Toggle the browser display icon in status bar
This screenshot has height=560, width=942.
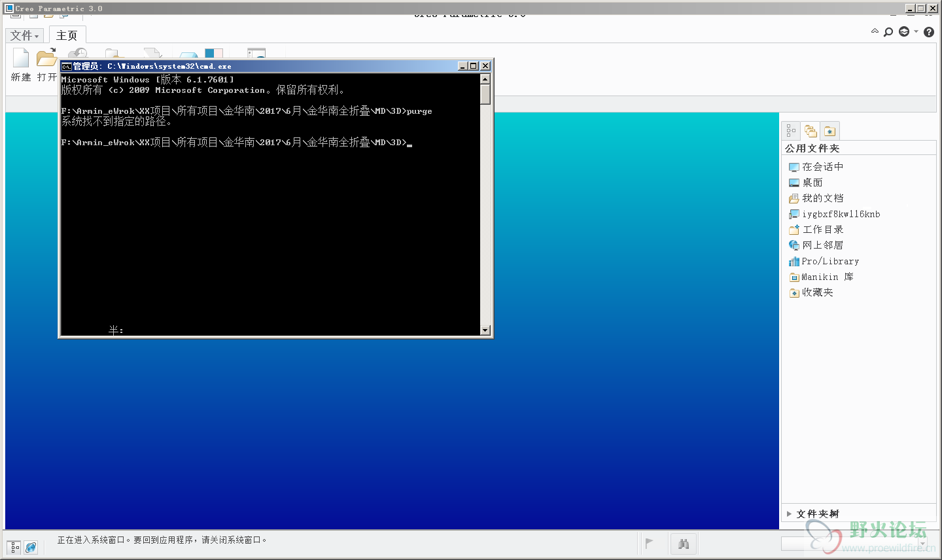coord(31,547)
